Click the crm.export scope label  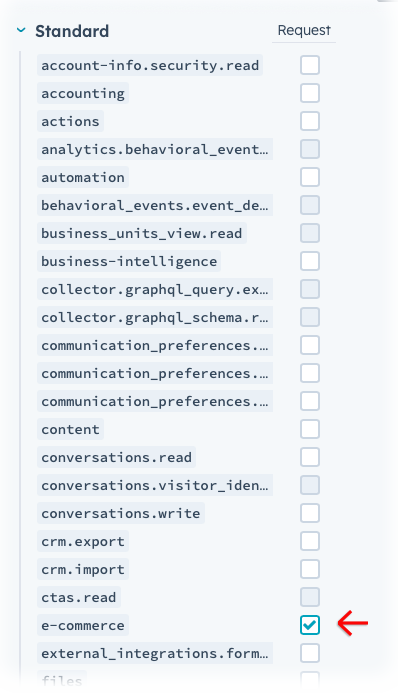point(83,542)
